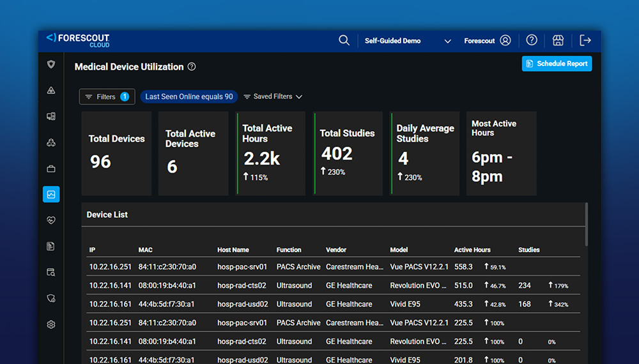Expand the Saved Filters dropdown
Screen dimensions: 639x364
(273, 96)
